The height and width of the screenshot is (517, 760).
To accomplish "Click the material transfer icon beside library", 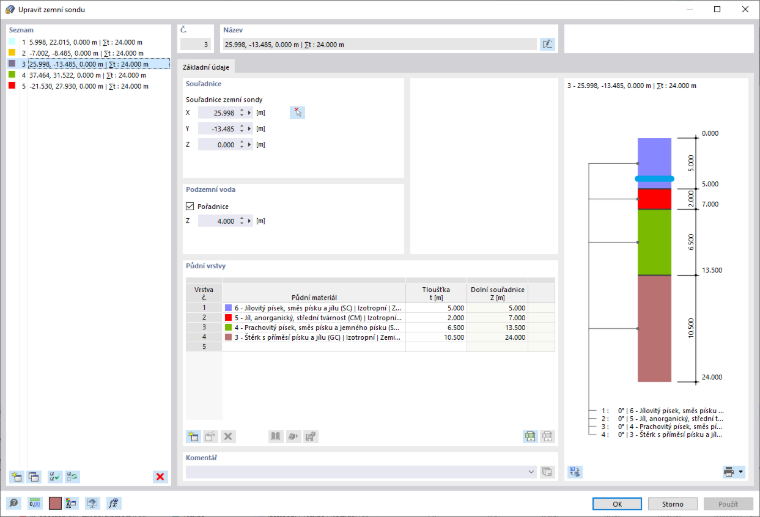I will (x=293, y=436).
